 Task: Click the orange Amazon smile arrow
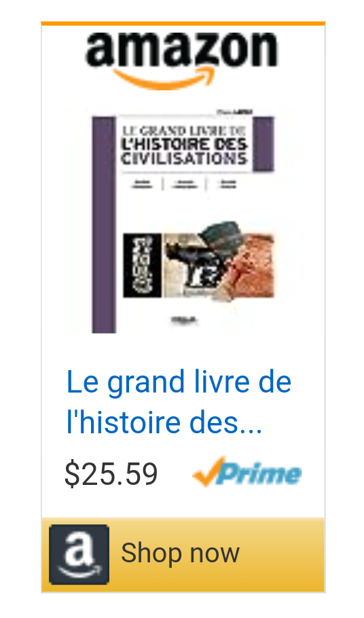pyautogui.click(x=164, y=77)
